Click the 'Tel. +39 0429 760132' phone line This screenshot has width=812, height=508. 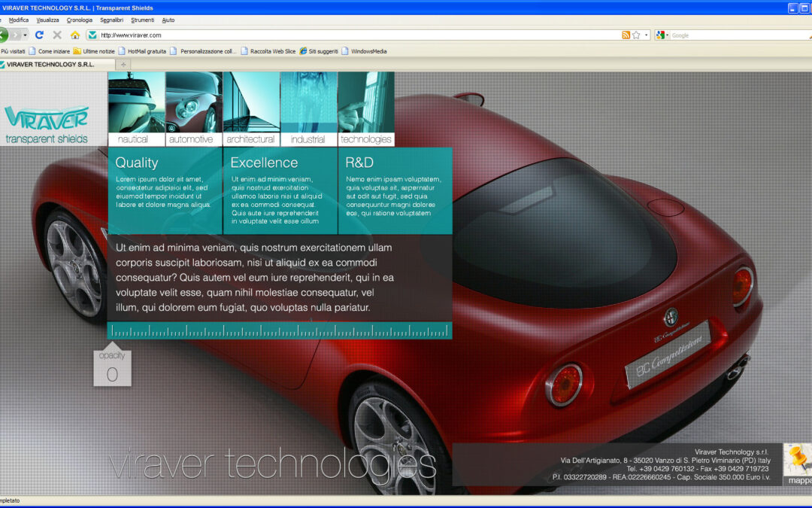(x=698, y=469)
